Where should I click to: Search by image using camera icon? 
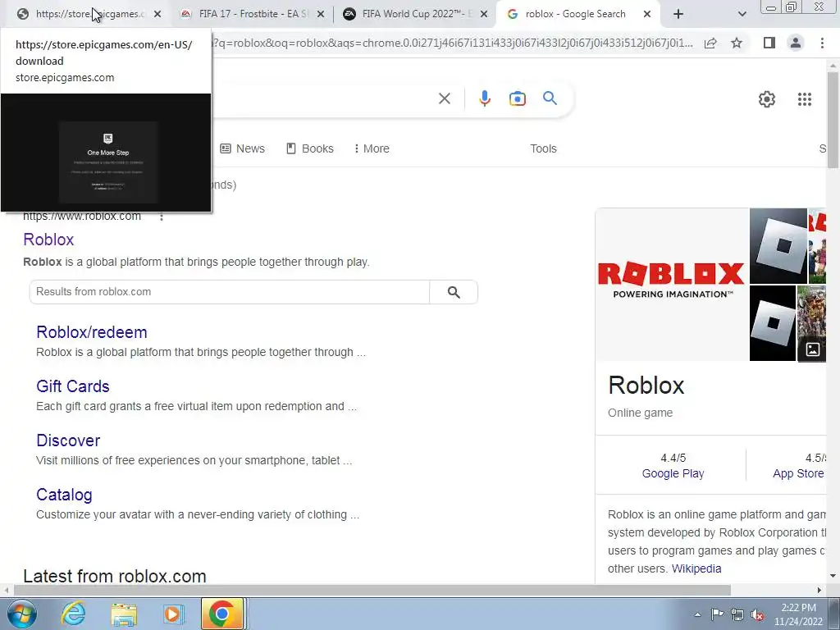[518, 98]
